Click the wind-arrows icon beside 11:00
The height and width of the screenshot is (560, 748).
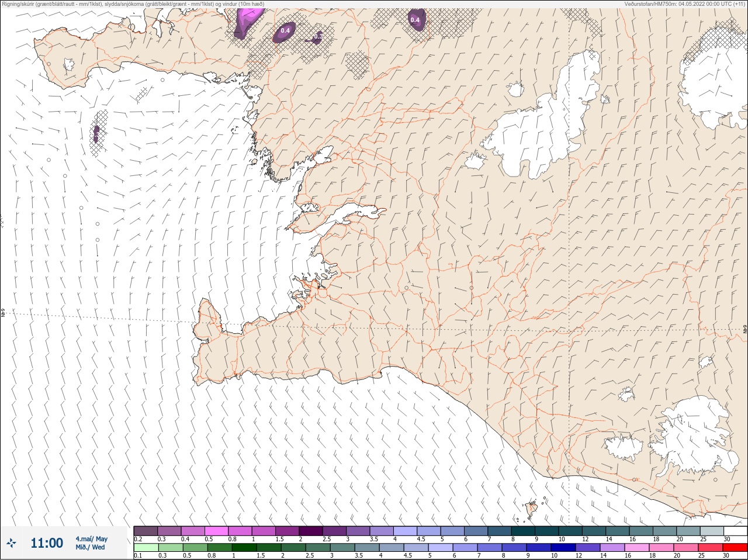[x=11, y=543]
